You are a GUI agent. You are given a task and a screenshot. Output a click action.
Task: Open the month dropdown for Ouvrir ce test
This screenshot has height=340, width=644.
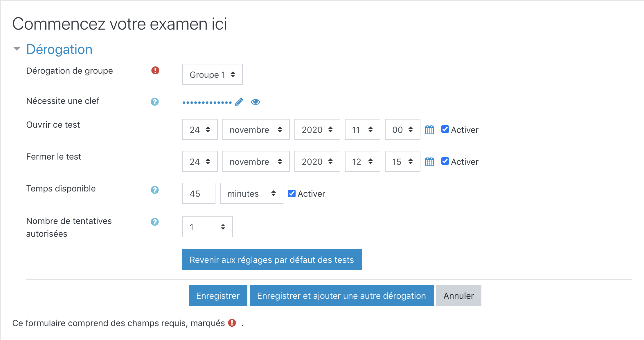(x=256, y=130)
